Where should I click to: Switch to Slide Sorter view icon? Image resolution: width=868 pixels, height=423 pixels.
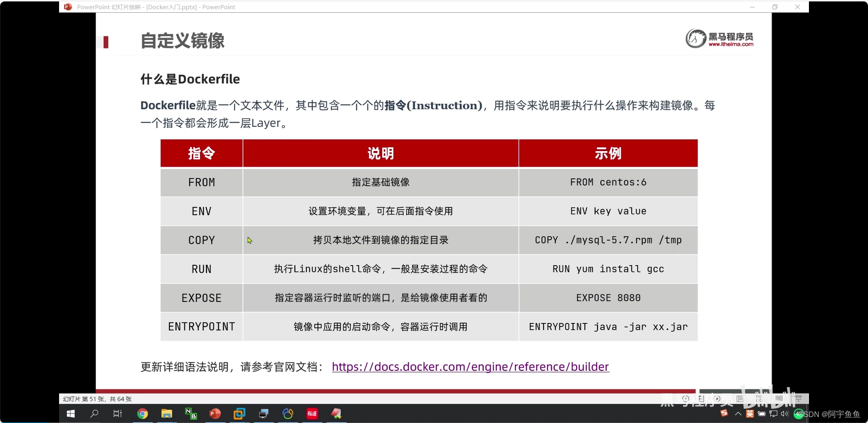[x=759, y=398]
